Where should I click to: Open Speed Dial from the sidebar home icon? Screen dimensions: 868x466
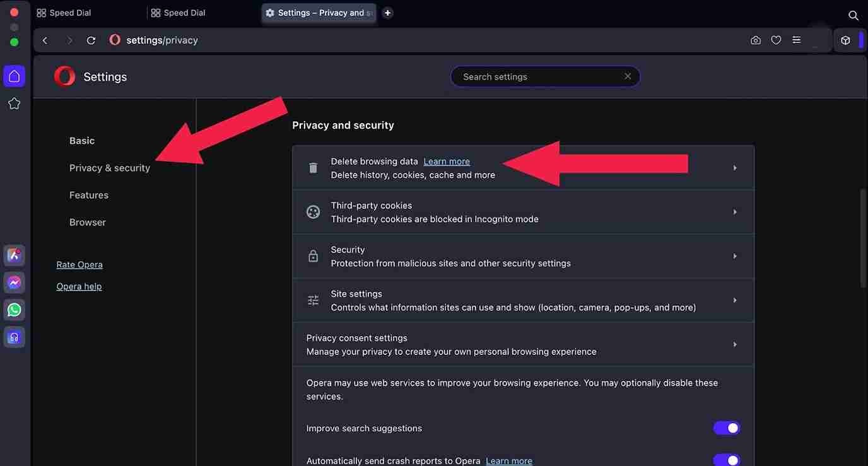tap(14, 75)
